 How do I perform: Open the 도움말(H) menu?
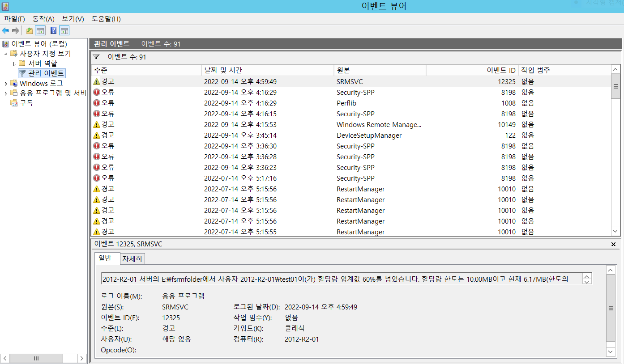(x=106, y=19)
